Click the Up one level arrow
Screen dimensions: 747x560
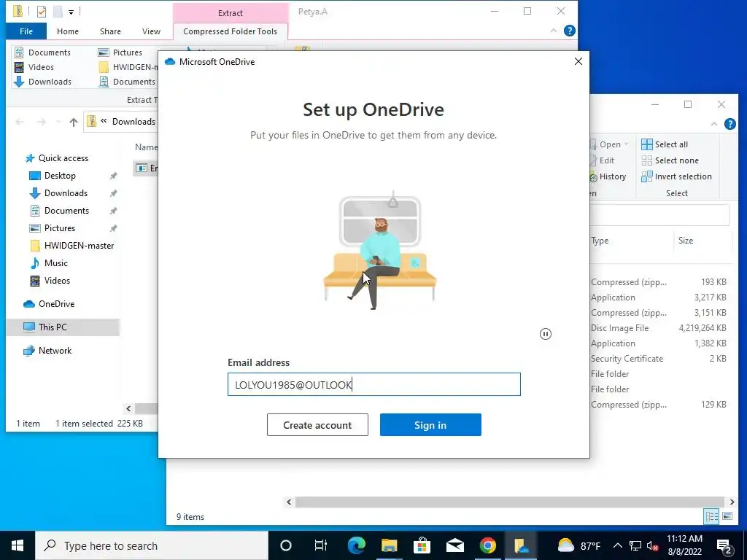(74, 122)
